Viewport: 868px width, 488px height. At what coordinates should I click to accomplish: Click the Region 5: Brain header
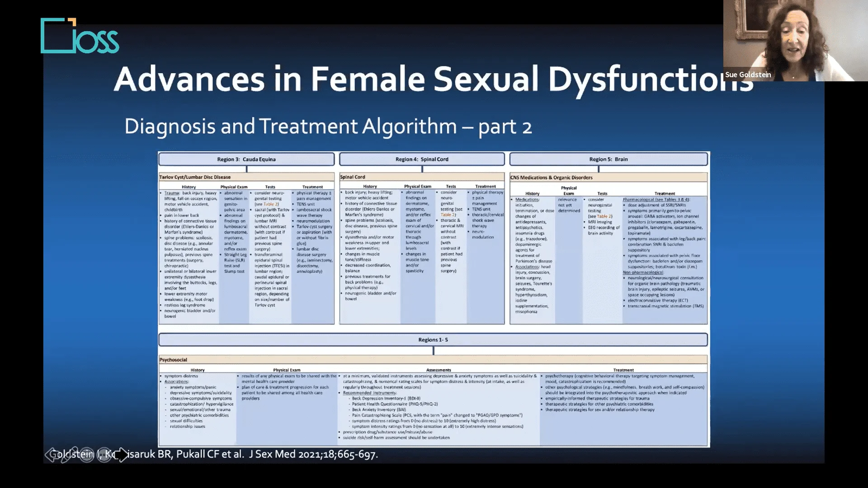tap(609, 159)
